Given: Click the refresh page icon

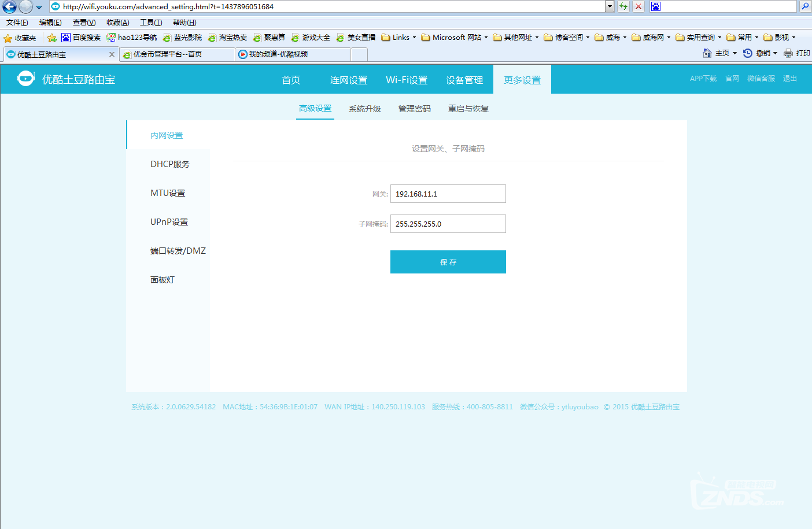Looking at the screenshot, I should (x=623, y=6).
